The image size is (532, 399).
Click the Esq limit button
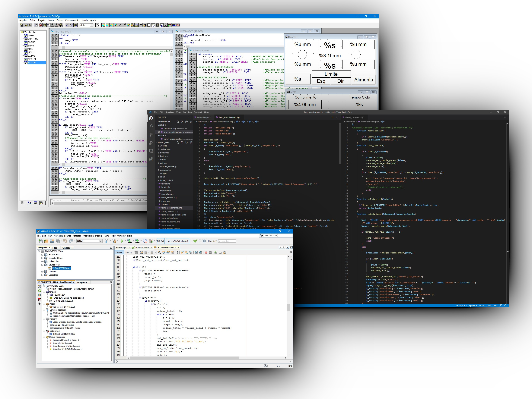coord(321,81)
